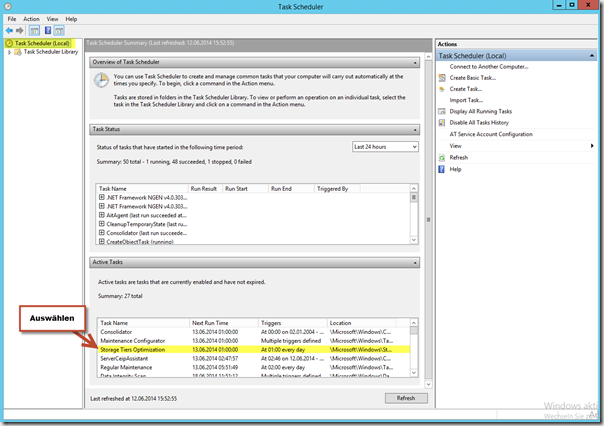Screen dimensions: 604x426
Task: Sort by Next Run Time column header
Action: 224,323
